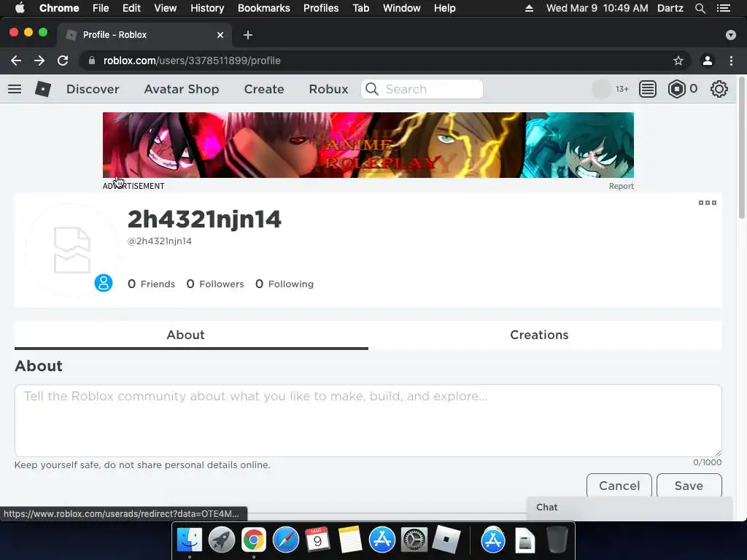Viewport: 747px width, 560px height.
Task: Open the Window menu
Action: point(402,8)
